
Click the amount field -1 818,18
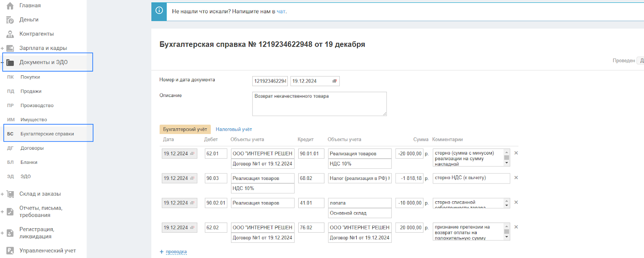pos(409,178)
